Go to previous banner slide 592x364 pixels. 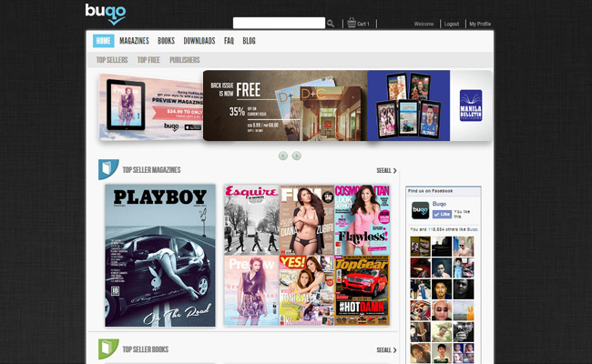click(283, 156)
